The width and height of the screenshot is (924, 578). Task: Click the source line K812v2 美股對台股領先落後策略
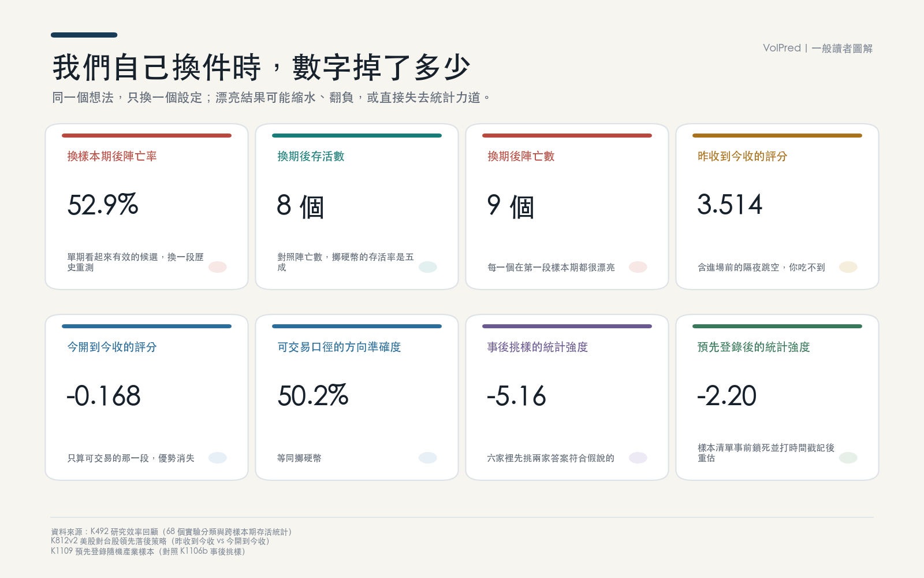click(x=162, y=542)
